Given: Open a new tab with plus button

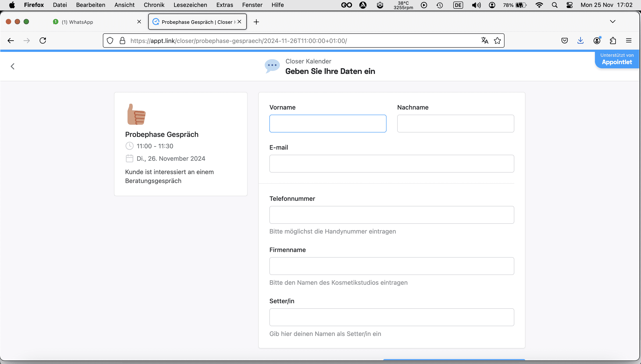Looking at the screenshot, I should coord(256,22).
